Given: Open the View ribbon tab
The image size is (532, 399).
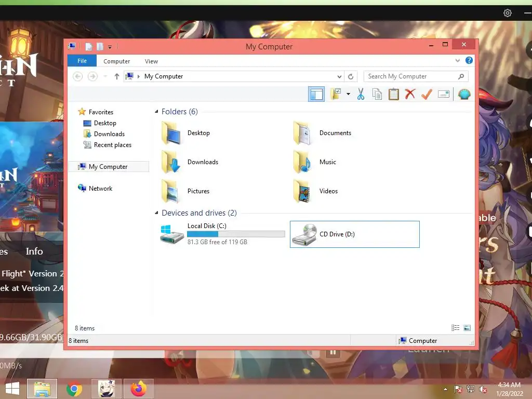Looking at the screenshot, I should point(151,61).
